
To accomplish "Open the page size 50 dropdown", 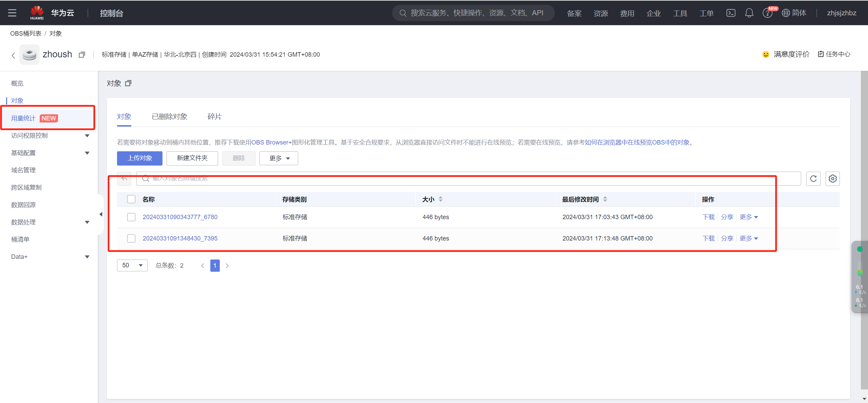I will click(x=132, y=265).
